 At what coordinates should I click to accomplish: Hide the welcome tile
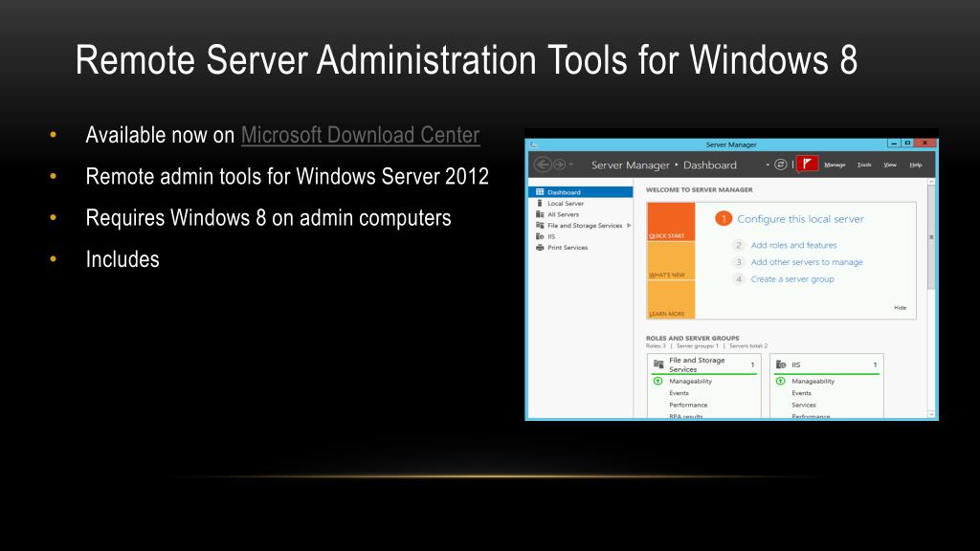(x=900, y=307)
